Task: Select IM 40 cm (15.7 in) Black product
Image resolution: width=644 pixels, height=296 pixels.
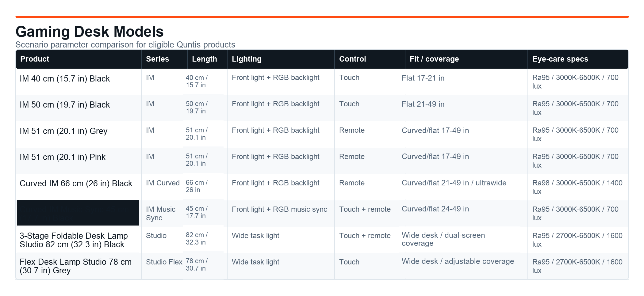Action: [65, 79]
